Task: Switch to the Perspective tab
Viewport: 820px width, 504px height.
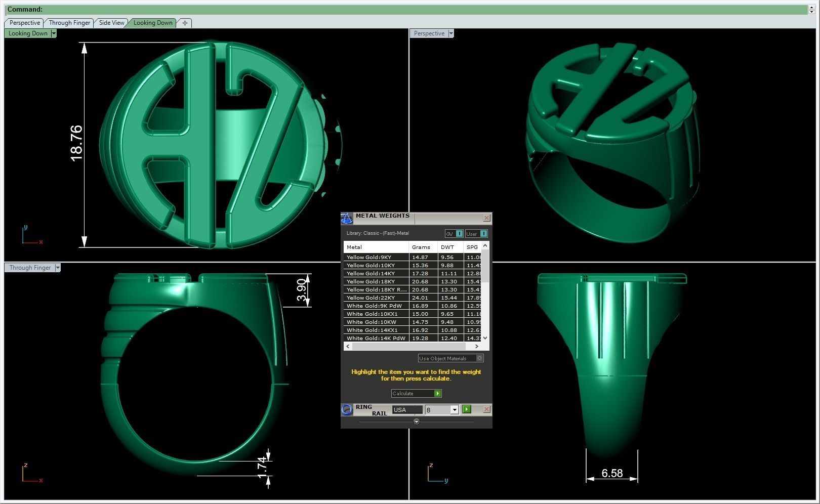Action: tap(24, 23)
